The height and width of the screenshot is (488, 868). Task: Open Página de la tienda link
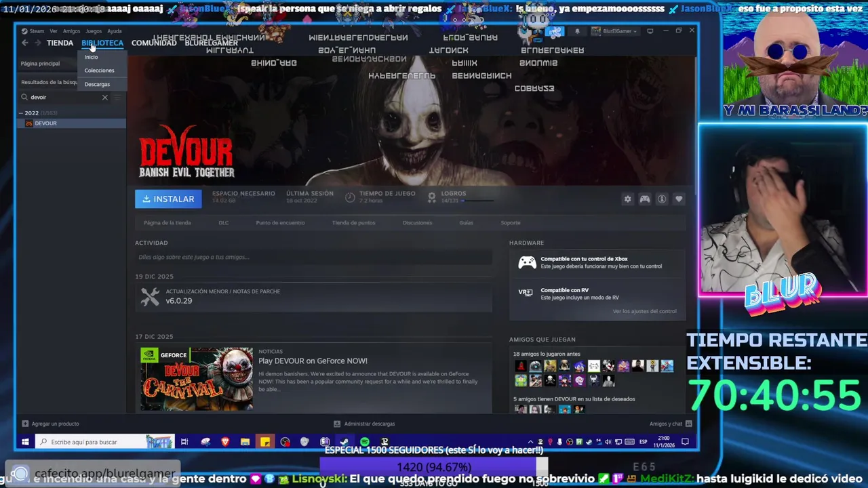coord(167,222)
